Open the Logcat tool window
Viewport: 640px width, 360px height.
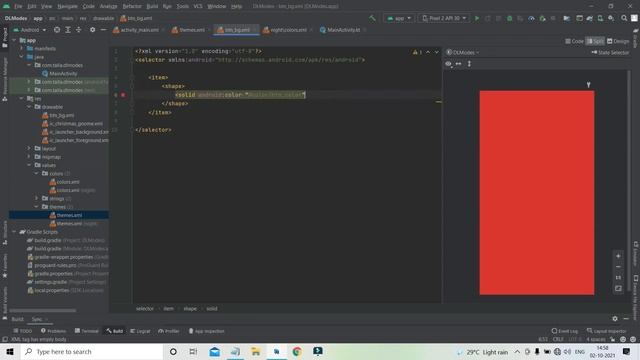[140, 331]
